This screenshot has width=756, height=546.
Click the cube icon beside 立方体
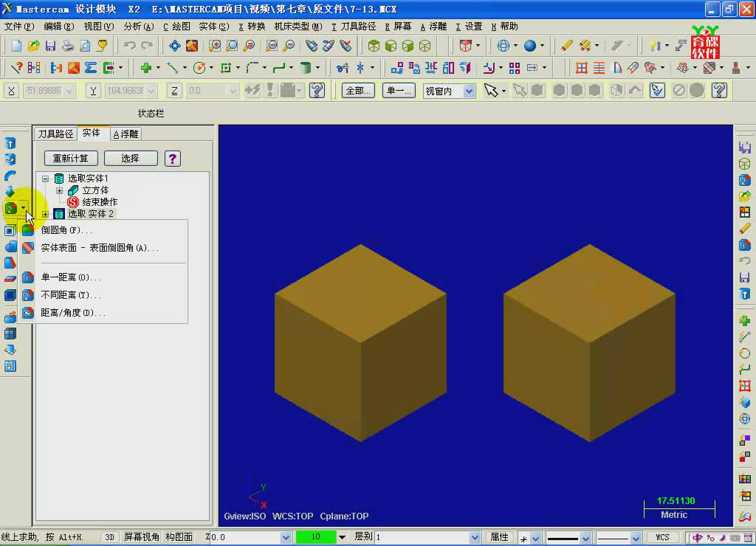click(x=73, y=190)
